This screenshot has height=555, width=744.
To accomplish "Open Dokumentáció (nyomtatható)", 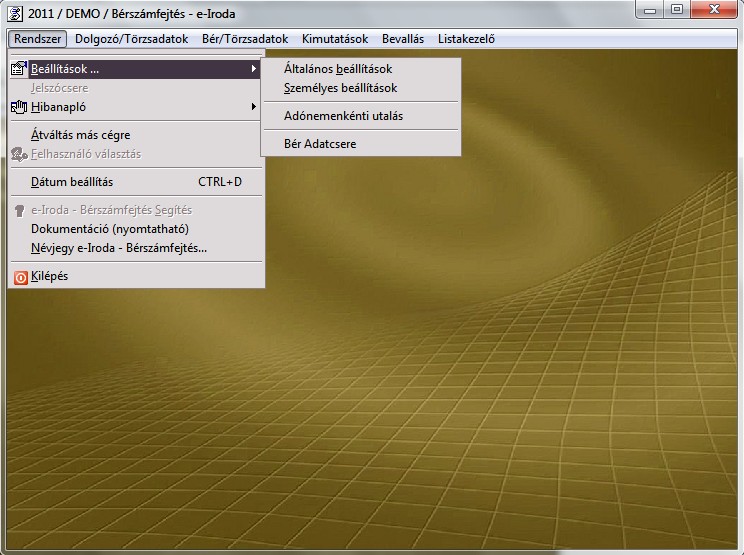I will (110, 229).
